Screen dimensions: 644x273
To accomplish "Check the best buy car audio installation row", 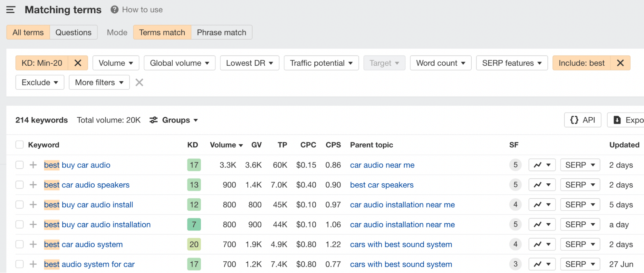I will point(20,224).
